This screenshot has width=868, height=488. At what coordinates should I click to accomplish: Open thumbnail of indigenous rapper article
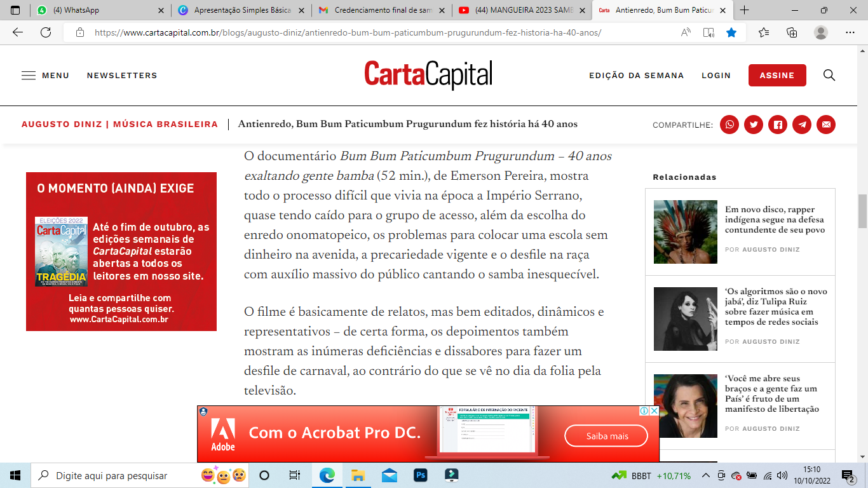point(686,232)
